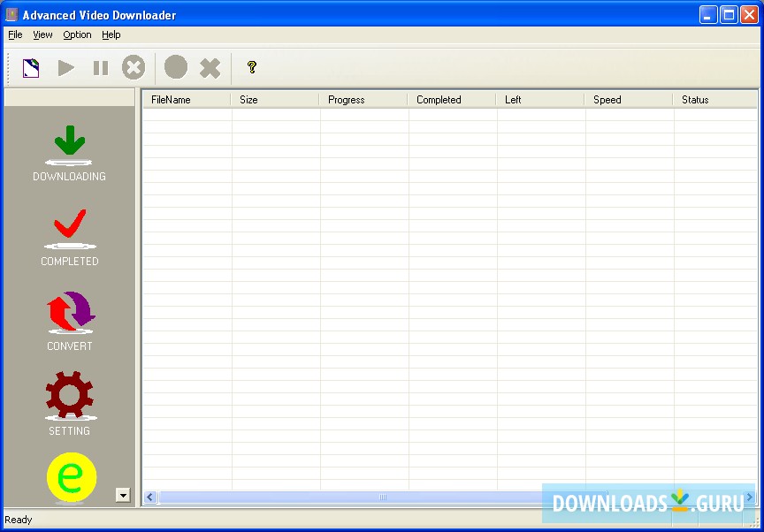Click the horizontal scrollbar thumb
764x532 pixels.
pyautogui.click(x=383, y=497)
